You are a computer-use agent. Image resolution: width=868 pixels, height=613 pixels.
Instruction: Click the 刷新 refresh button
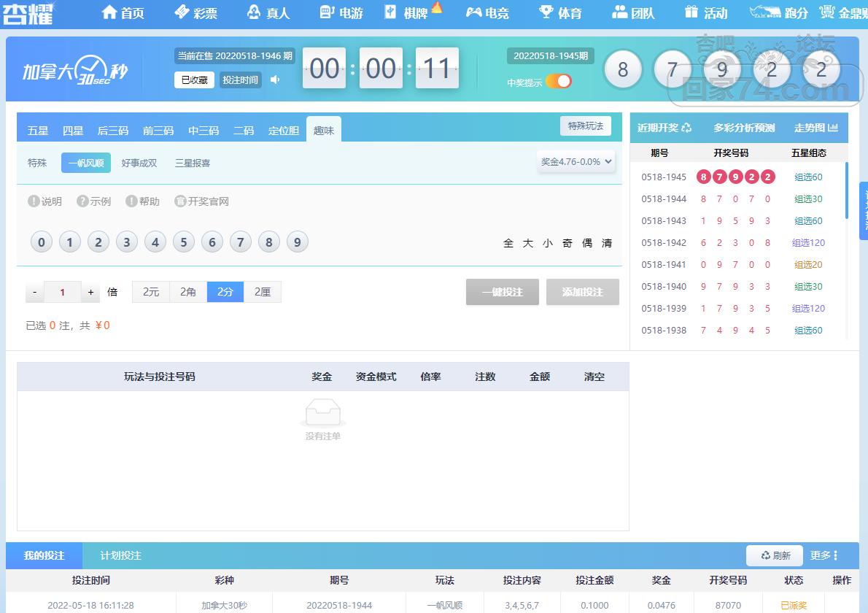pyautogui.click(x=775, y=555)
